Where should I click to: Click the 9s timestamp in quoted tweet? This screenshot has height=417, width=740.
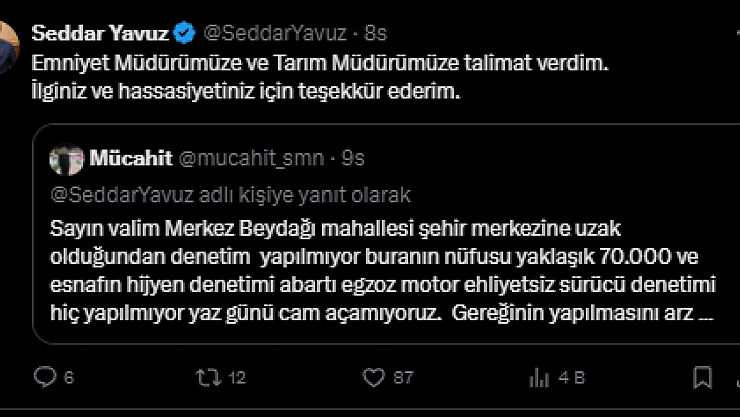click(x=353, y=158)
